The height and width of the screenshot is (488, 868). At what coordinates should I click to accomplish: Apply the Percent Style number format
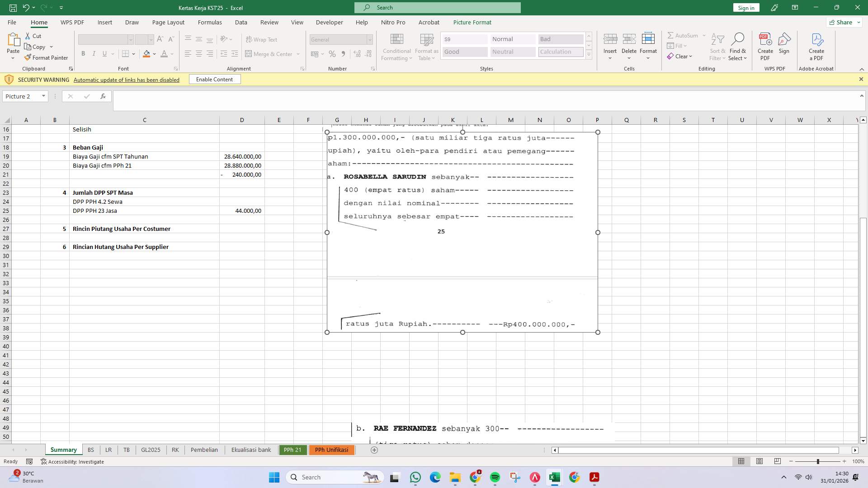tap(332, 54)
